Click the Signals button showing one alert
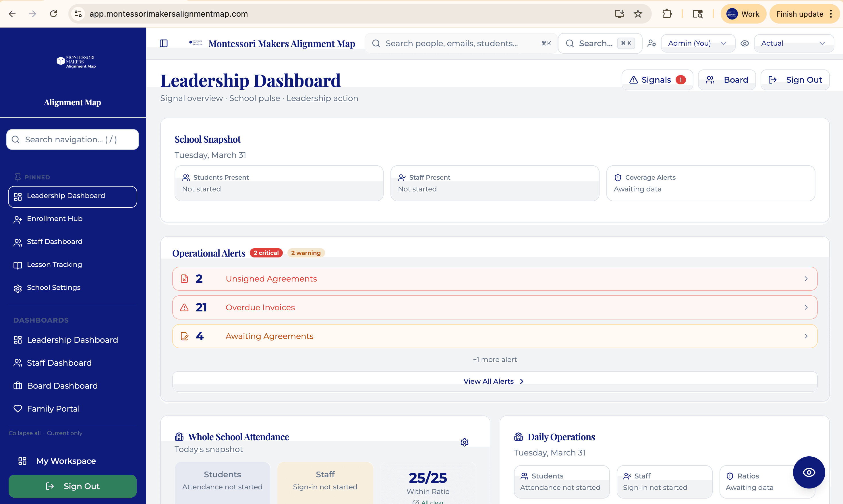843x504 pixels. point(657,80)
